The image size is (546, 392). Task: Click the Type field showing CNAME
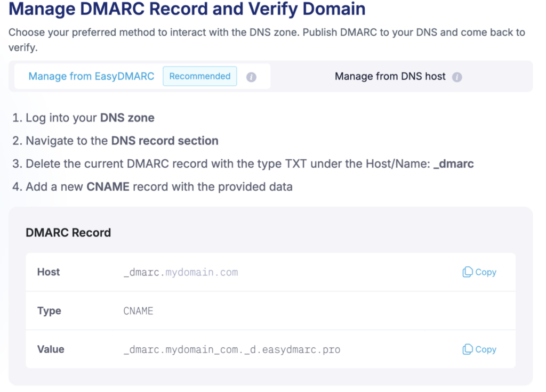click(138, 311)
